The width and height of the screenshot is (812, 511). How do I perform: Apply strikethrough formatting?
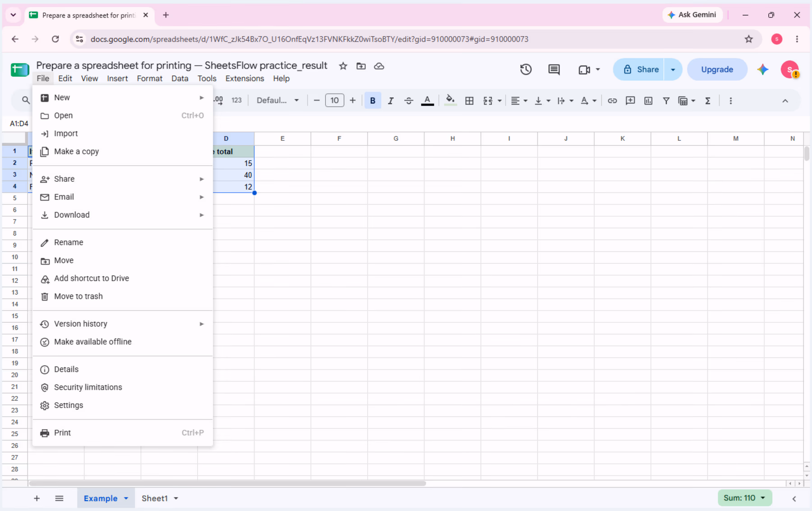pyautogui.click(x=409, y=101)
